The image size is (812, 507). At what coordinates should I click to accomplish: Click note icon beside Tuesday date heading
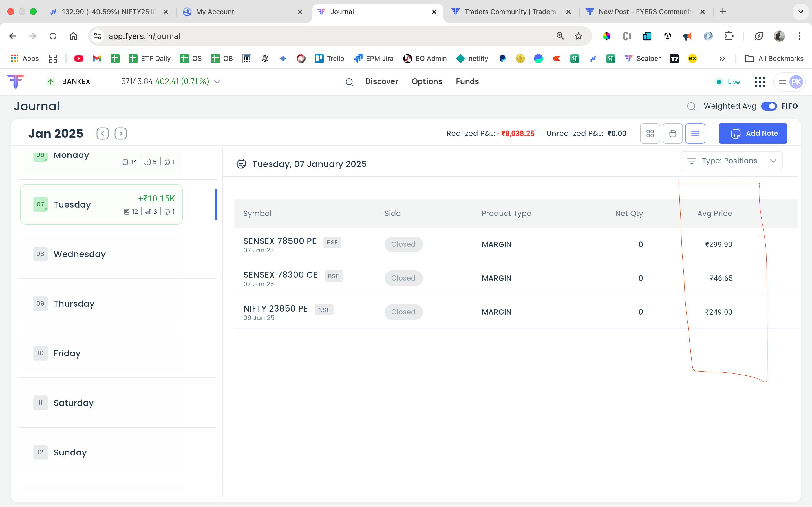pos(241,164)
